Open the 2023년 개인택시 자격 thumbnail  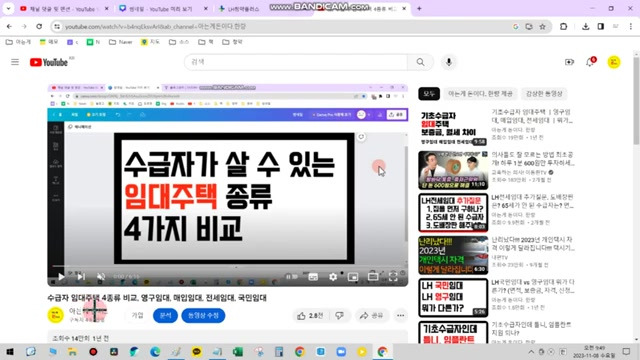point(453,255)
